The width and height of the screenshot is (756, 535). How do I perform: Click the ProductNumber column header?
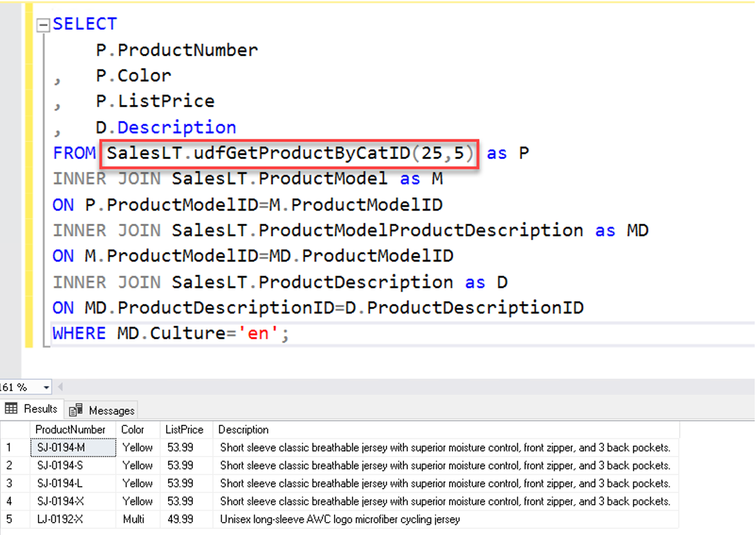[70, 429]
